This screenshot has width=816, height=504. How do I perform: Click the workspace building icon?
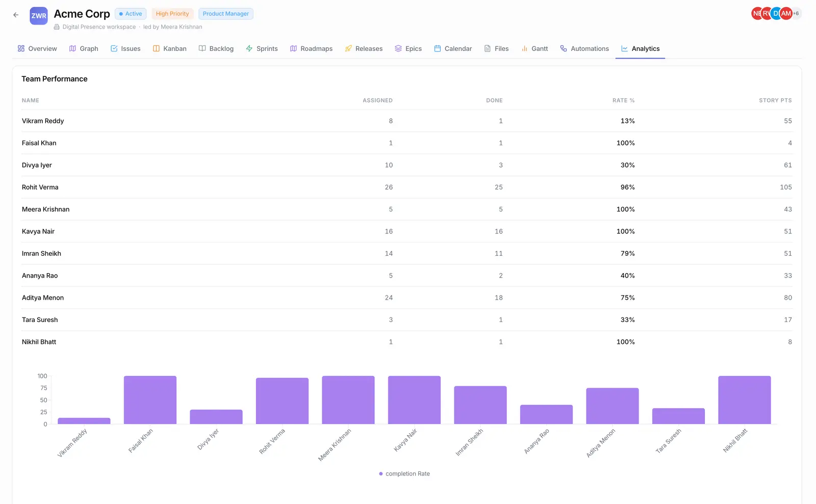pyautogui.click(x=57, y=27)
